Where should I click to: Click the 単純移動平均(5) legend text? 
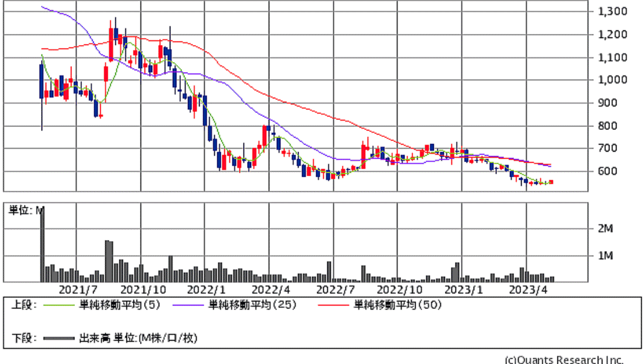coord(119,305)
